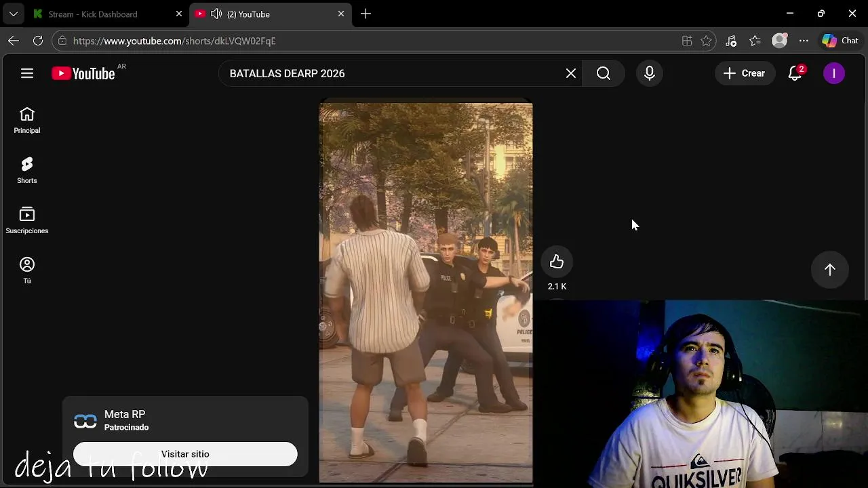Viewport: 868px width, 488px height.
Task: Expand the tab search dropdown
Action: [13, 14]
